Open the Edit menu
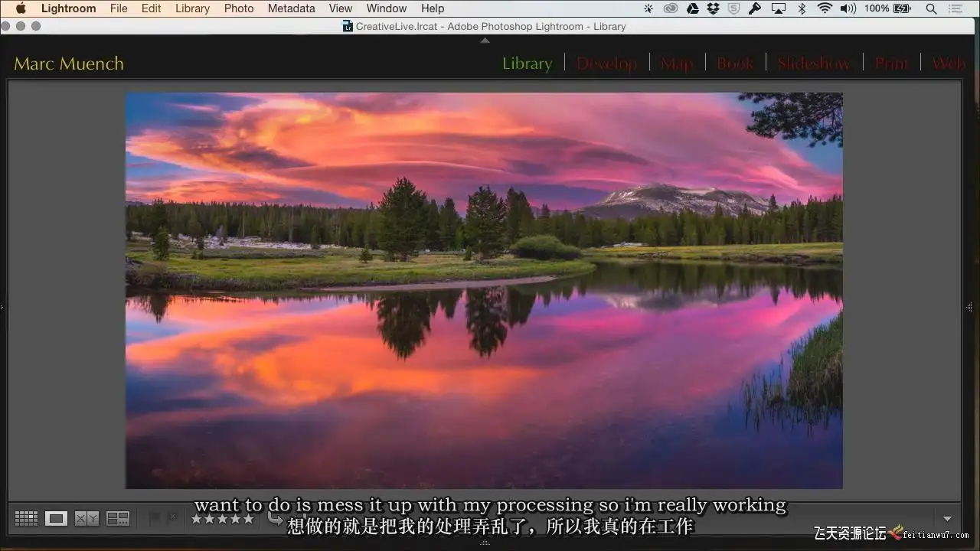 click(x=152, y=8)
